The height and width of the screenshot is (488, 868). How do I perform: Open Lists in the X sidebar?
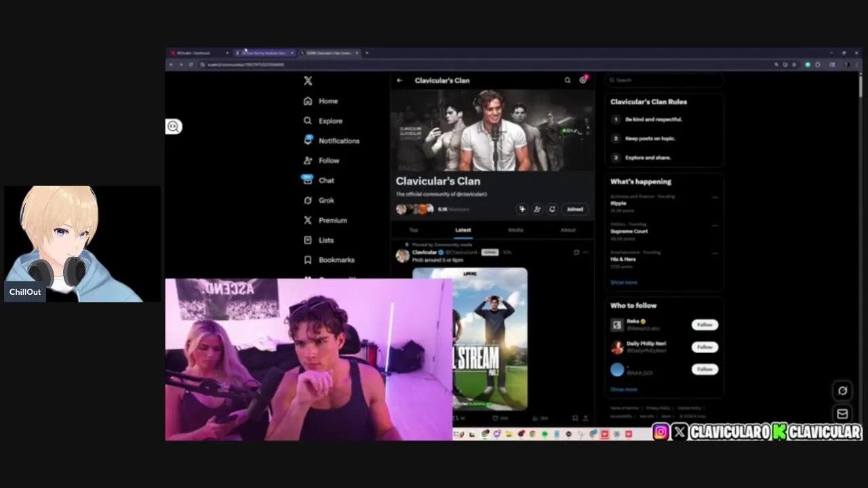319,240
